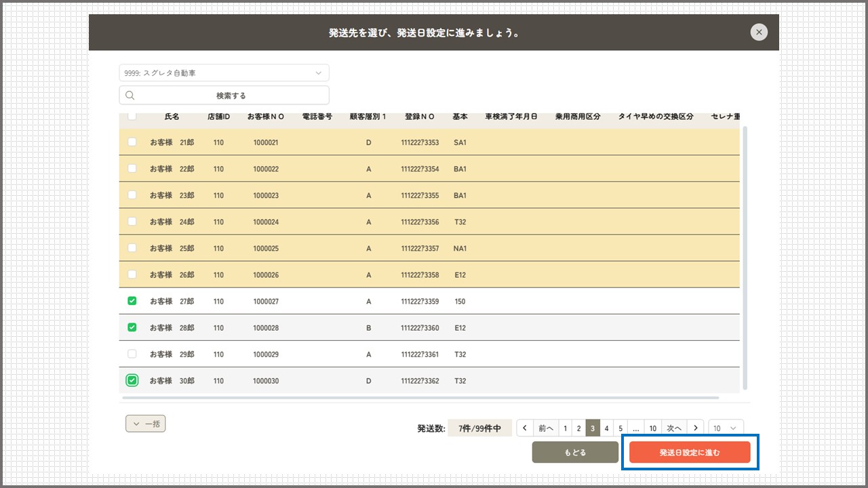The width and height of the screenshot is (868, 488).
Task: Check the box for お客様 21郎
Action: [132, 142]
